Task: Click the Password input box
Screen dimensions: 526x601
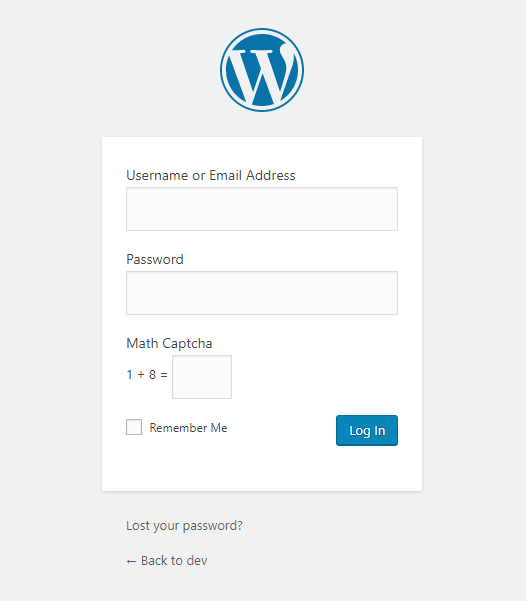Action: pyautogui.click(x=262, y=293)
